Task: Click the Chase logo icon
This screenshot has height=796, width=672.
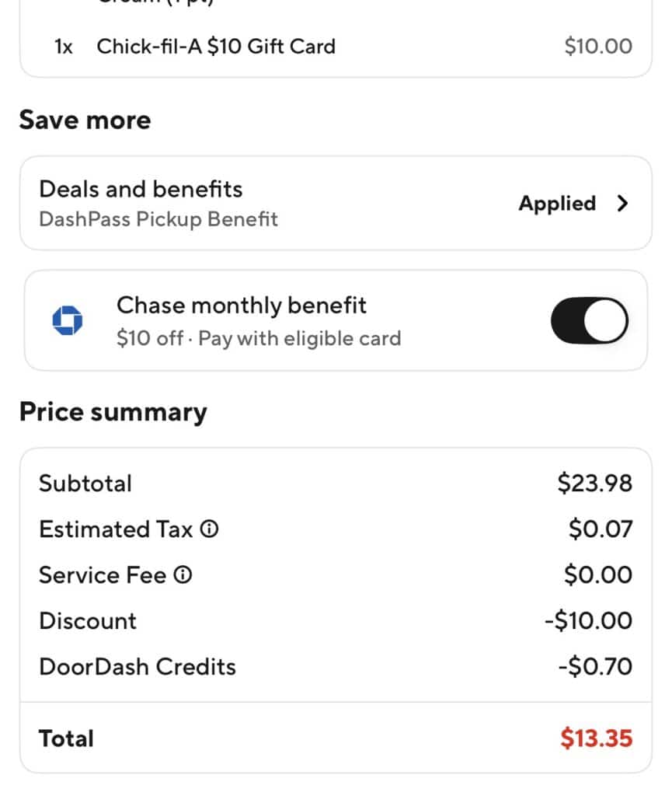Action: [67, 320]
